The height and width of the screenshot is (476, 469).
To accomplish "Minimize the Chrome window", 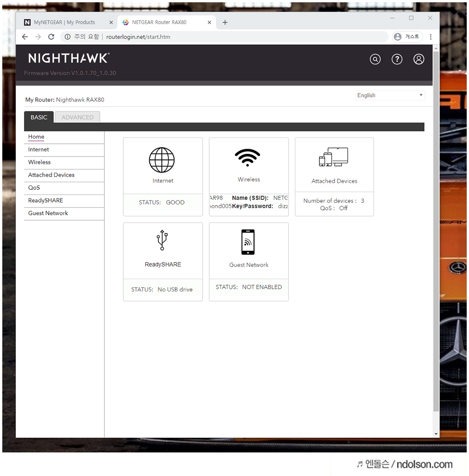I will [392, 18].
